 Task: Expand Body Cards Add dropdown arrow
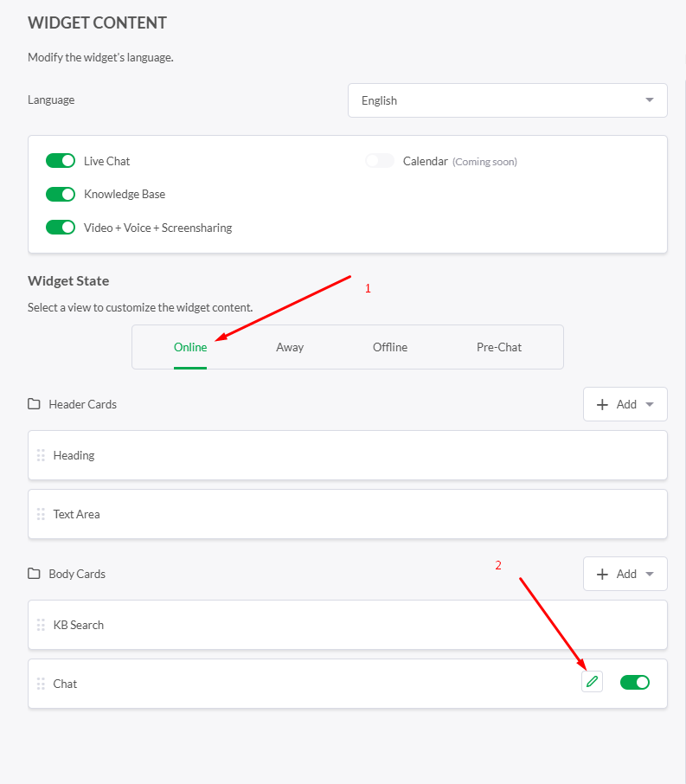pos(650,574)
